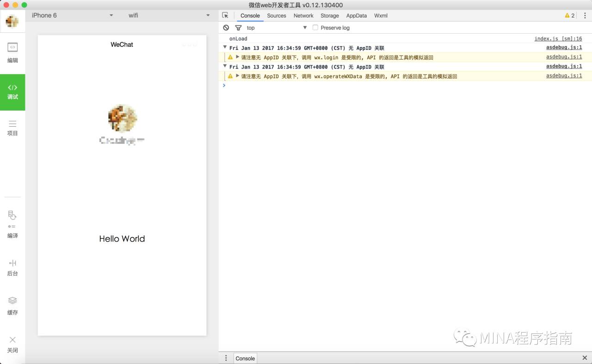This screenshot has width=592, height=364.
Task: Switch to the Network tab
Action: (303, 15)
